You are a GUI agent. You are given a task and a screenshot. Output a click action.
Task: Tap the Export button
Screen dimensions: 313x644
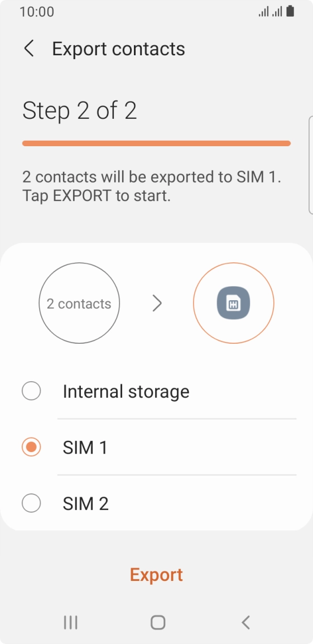pos(156,575)
